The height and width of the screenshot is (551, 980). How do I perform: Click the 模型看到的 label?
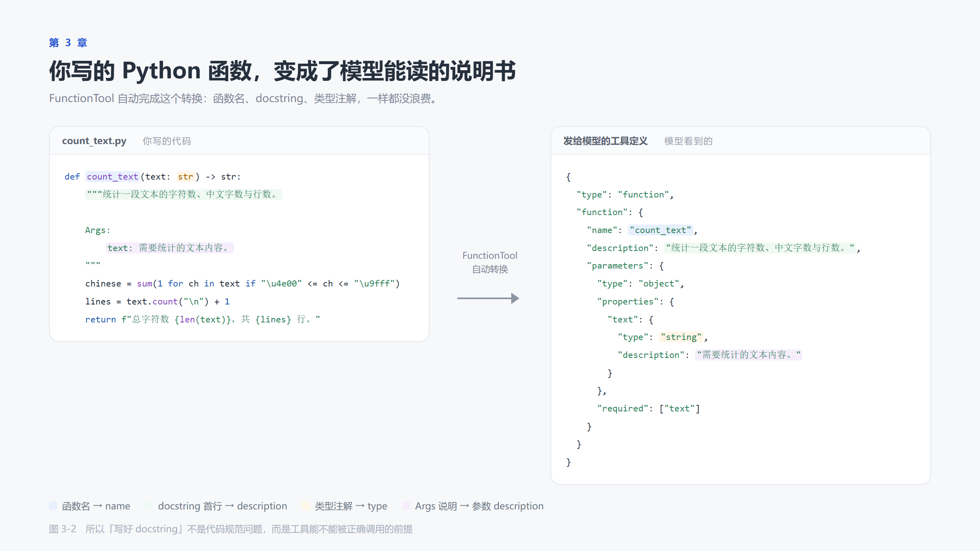[x=688, y=141]
